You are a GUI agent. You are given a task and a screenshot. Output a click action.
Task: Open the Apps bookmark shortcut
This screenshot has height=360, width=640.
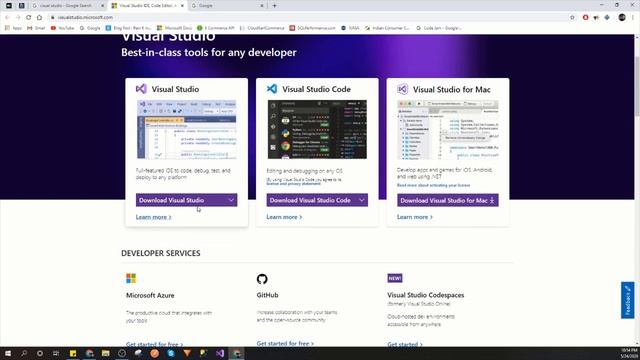point(13,28)
